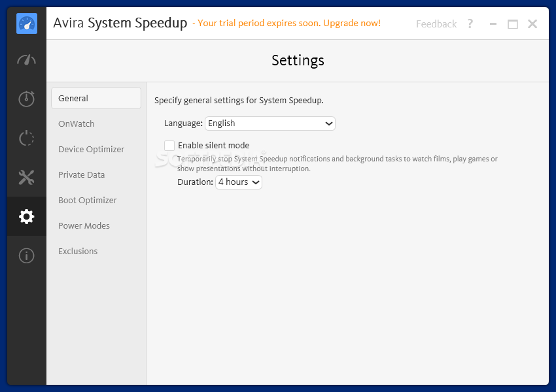The height and width of the screenshot is (392, 556).
Task: Click the Avira System Speedup logo icon
Action: click(27, 24)
